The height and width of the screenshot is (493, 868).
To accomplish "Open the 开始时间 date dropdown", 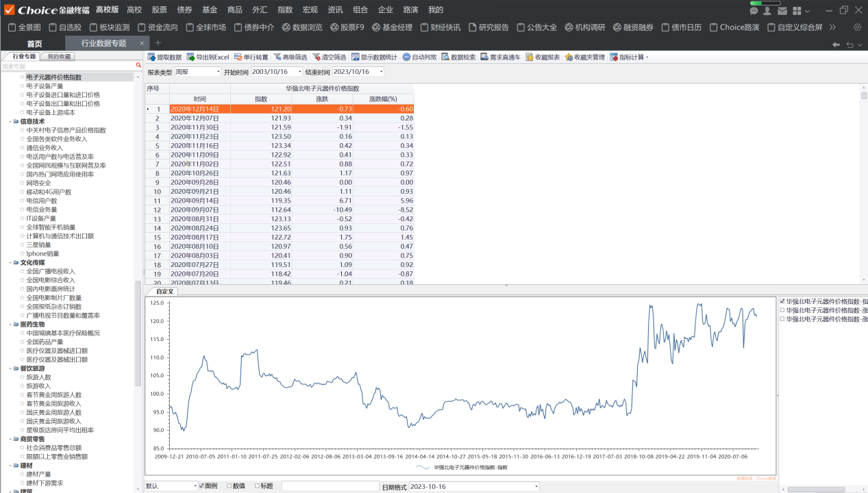I will click(x=299, y=72).
